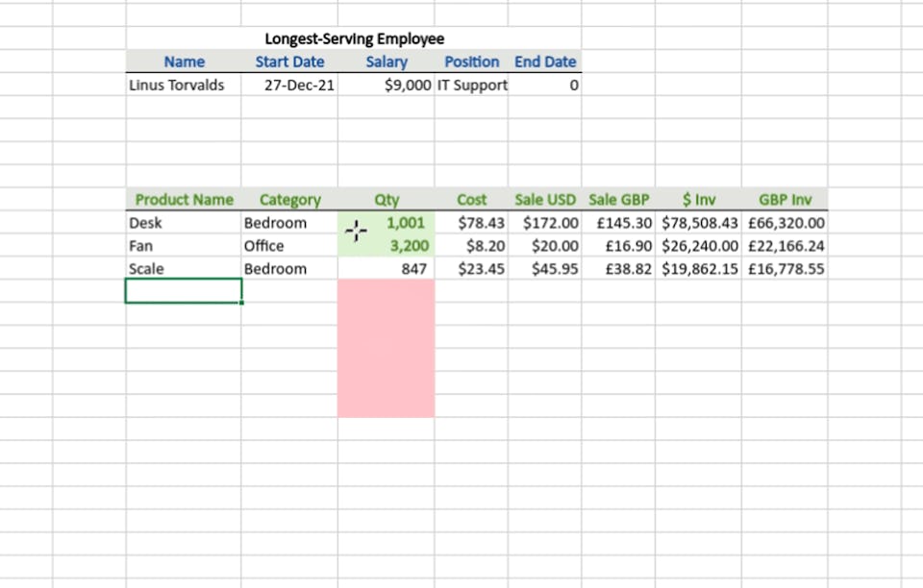The width and height of the screenshot is (923, 588).
Task: Click the active green-bordered empty cell below Scale
Action: (x=184, y=291)
